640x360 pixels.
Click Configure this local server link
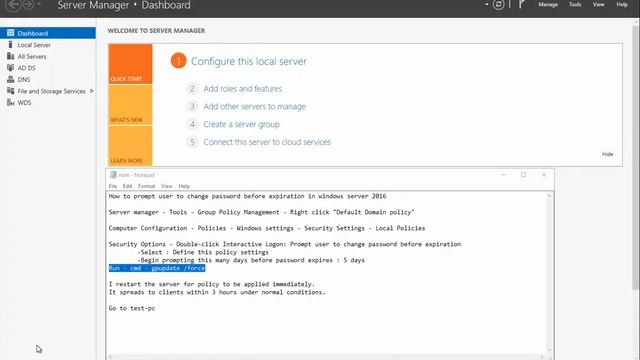(249, 61)
